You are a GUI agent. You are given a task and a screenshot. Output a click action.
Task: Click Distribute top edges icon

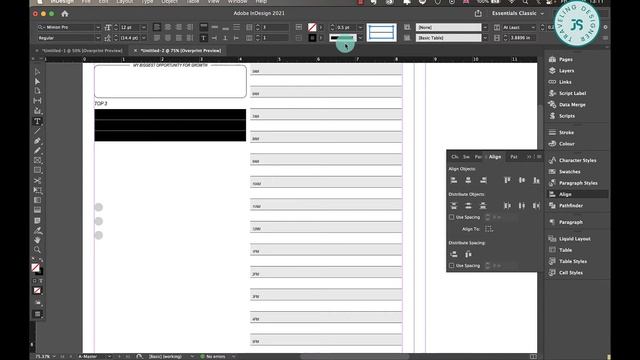(x=453, y=206)
